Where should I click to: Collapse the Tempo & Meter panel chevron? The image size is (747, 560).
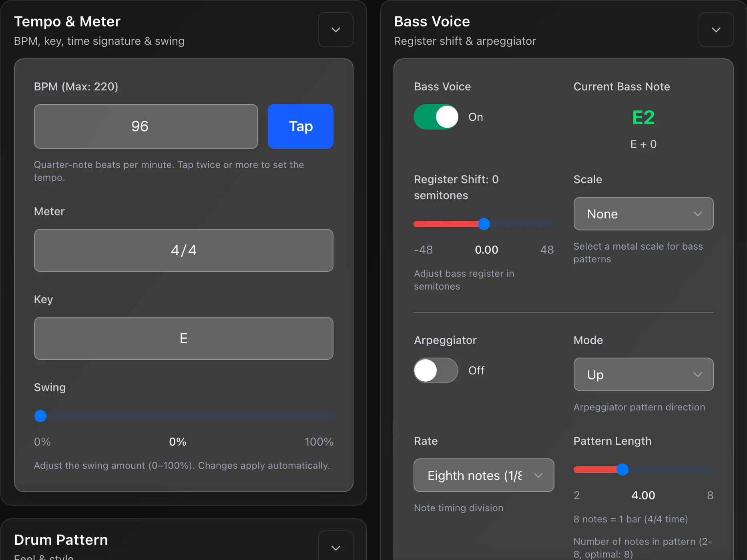pos(335,30)
